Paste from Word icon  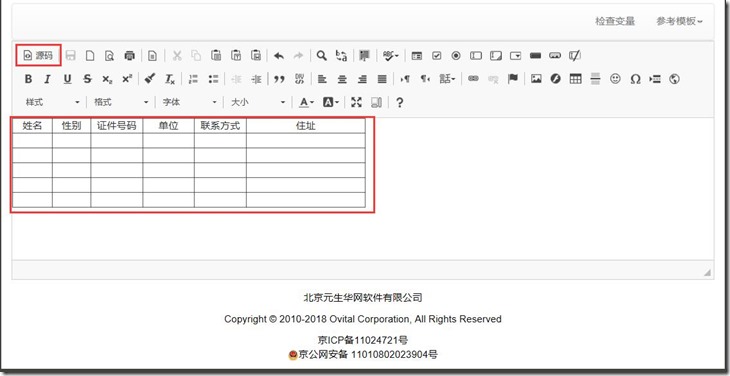pyautogui.click(x=256, y=55)
